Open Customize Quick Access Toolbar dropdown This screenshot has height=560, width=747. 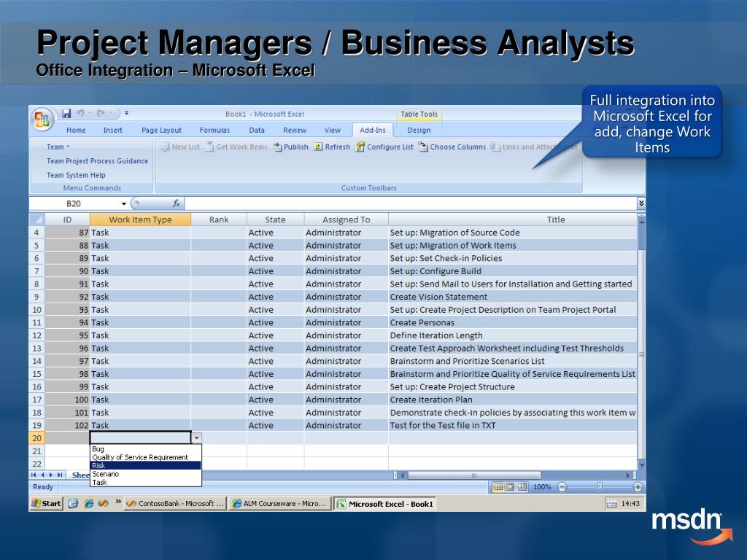coord(126,113)
